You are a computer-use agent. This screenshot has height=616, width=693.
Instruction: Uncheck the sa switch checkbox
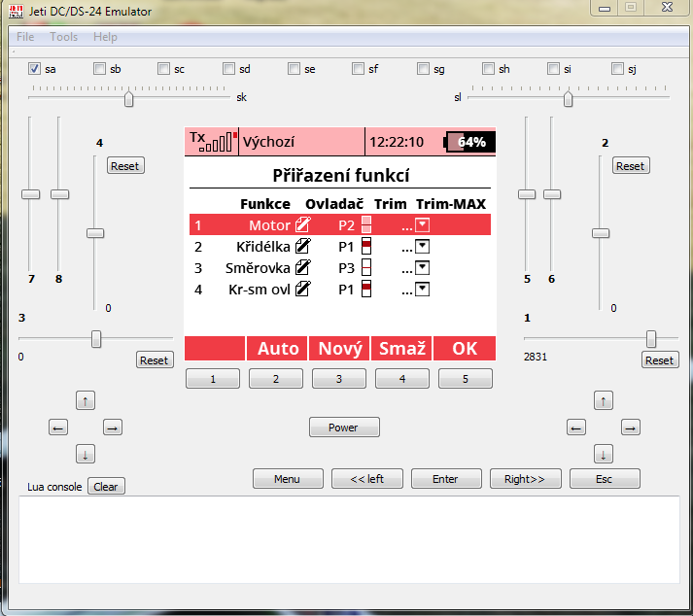35,69
